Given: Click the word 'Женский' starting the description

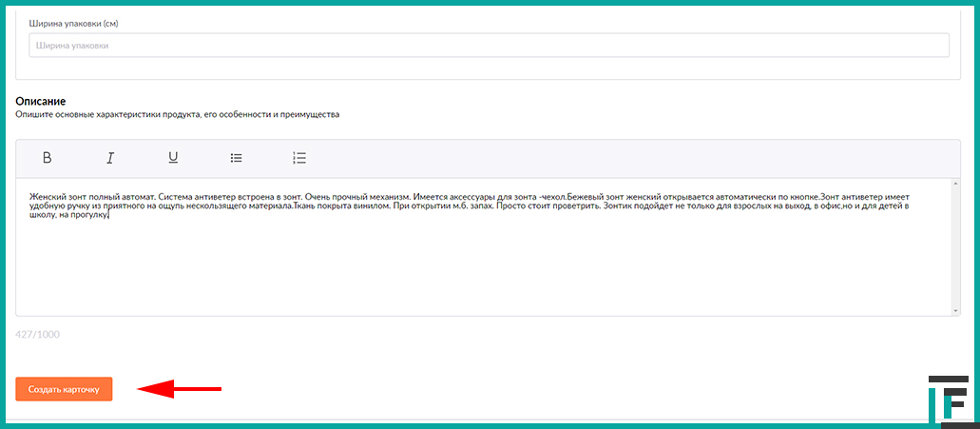Looking at the screenshot, I should [x=48, y=196].
